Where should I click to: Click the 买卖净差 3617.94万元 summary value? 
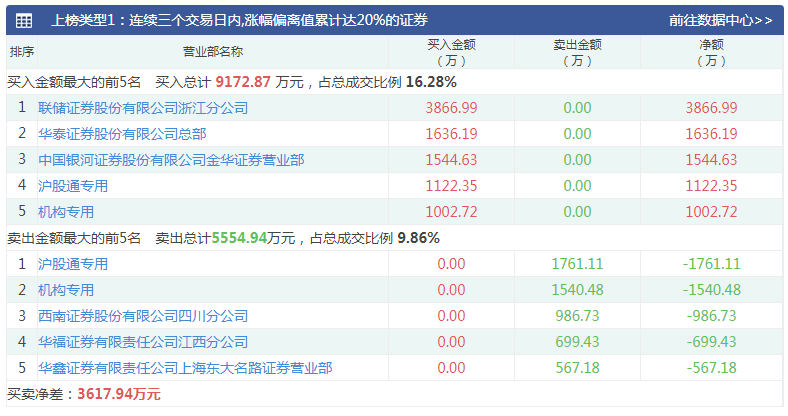click(x=118, y=394)
